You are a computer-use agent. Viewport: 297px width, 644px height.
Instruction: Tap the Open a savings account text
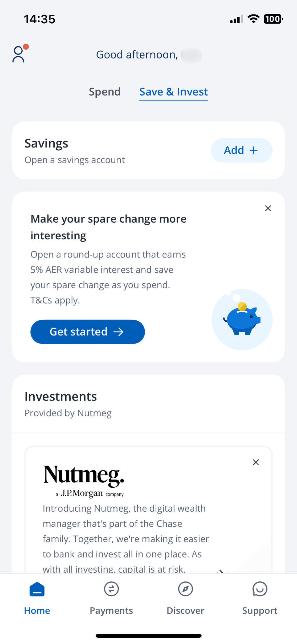(75, 160)
